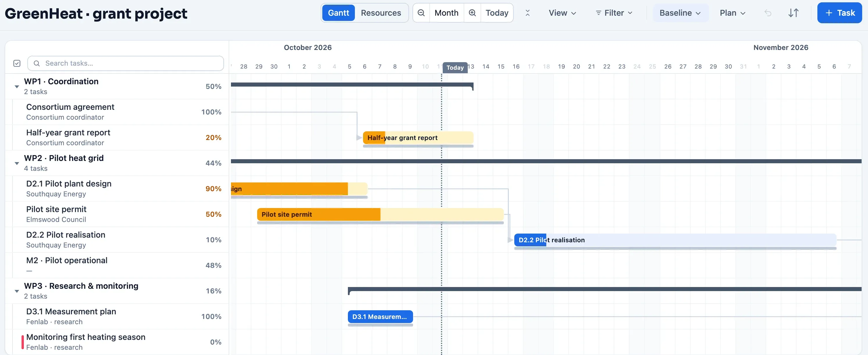Click the Pilot site permit Gantt bar
Viewport: 868px width, 355px height.
(380, 214)
